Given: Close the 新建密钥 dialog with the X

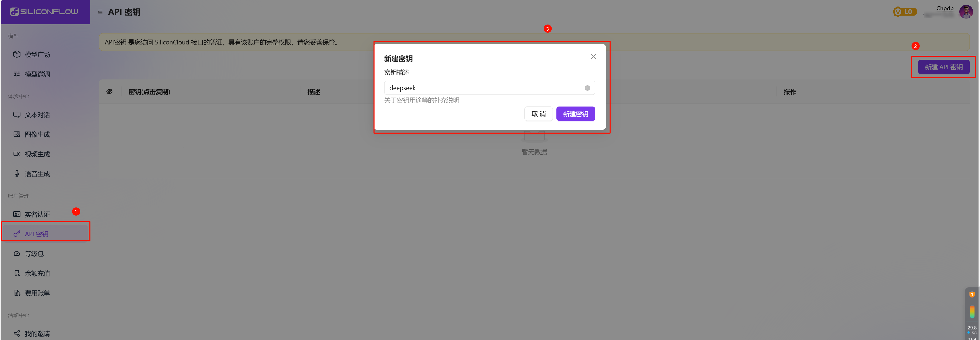Looking at the screenshot, I should [593, 57].
